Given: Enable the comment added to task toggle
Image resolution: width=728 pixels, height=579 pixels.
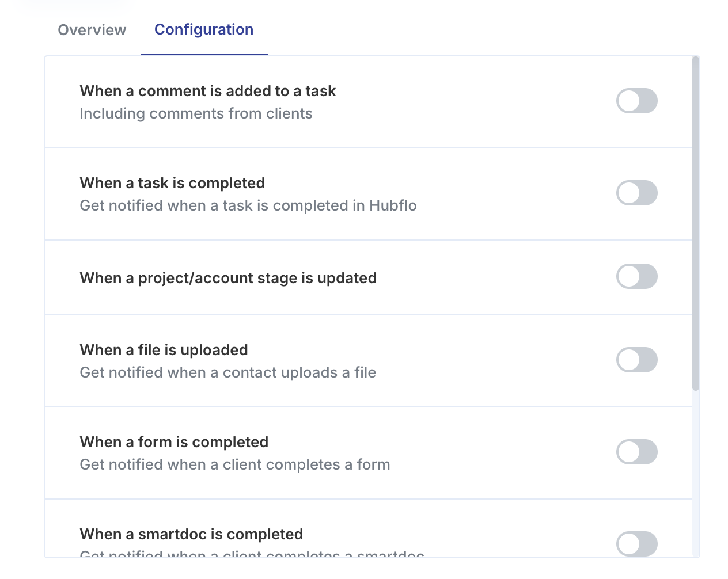Looking at the screenshot, I should (637, 101).
